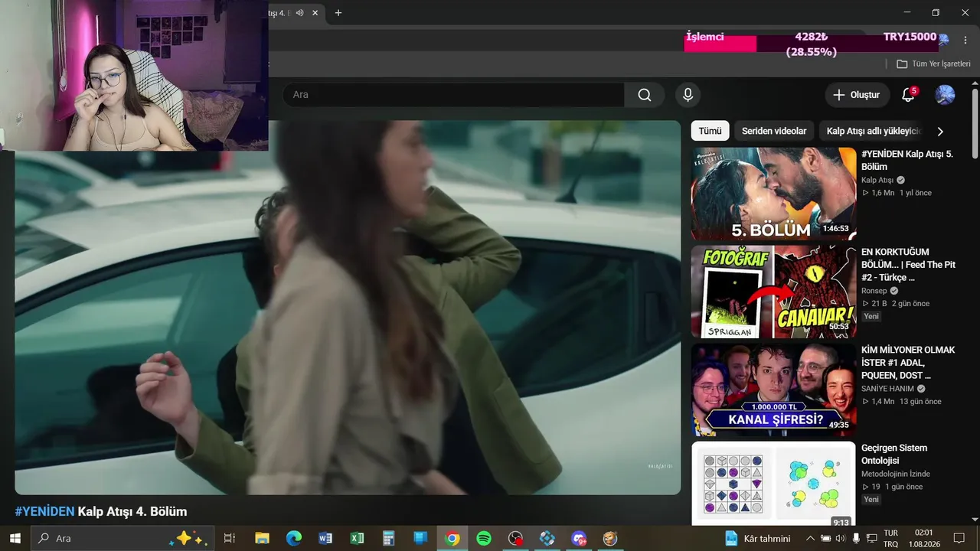Viewport: 980px width, 551px height.
Task: Click the YouTube search magnifier button
Action: click(x=645, y=95)
